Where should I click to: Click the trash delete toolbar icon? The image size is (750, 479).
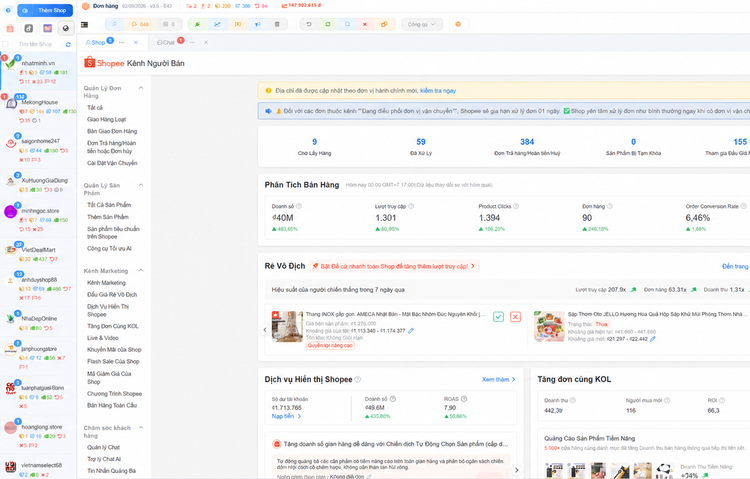277,24
